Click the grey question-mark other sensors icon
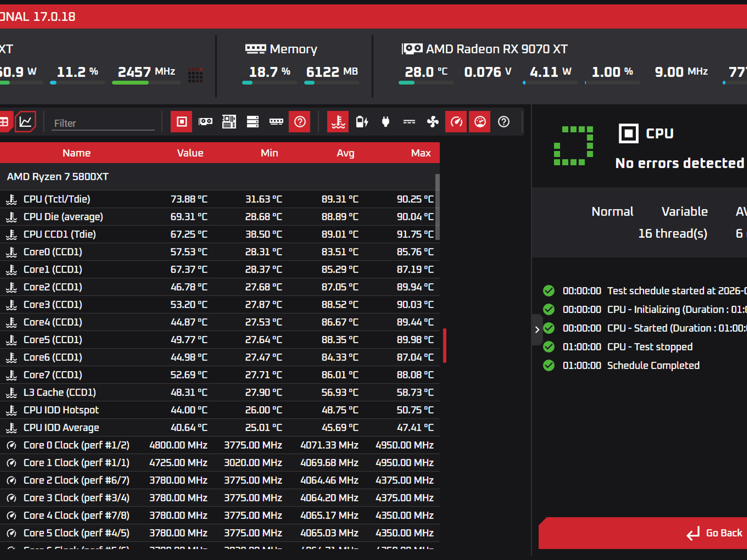 [504, 121]
